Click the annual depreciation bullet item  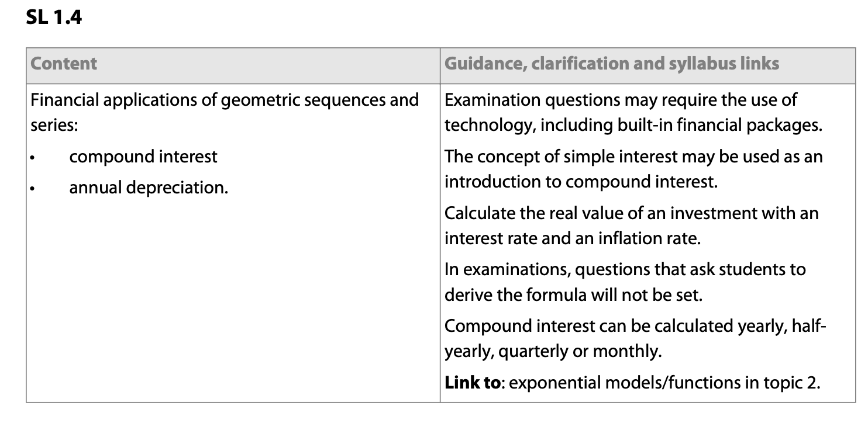coord(149,188)
